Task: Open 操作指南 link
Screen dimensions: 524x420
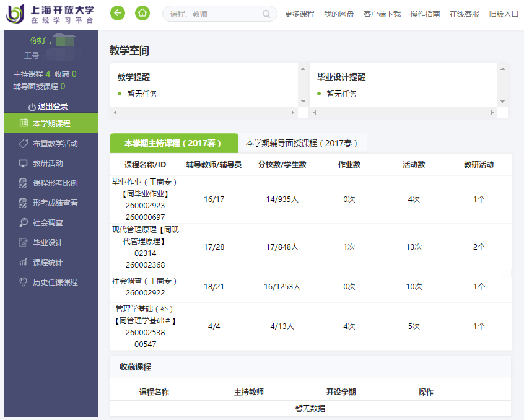Action: click(x=425, y=14)
